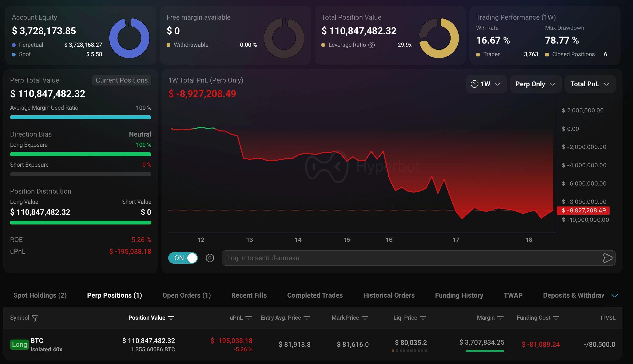This screenshot has width=633, height=364.
Task: Click the Current Positions button
Action: tap(122, 80)
